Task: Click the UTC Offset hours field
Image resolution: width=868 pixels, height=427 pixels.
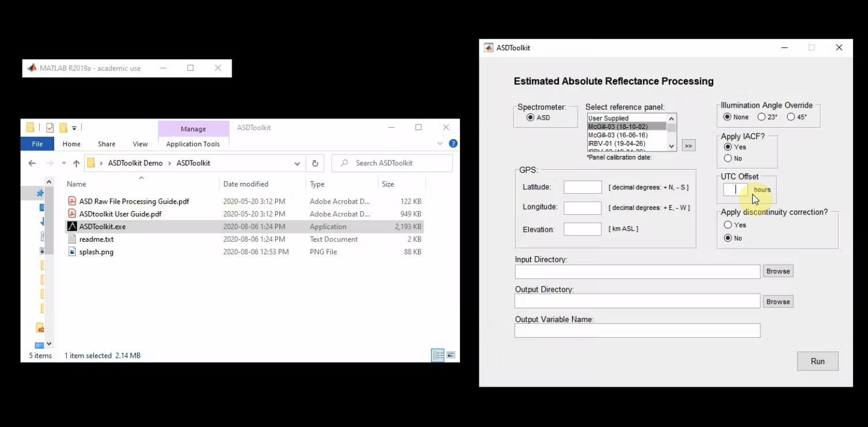Action: tap(736, 189)
